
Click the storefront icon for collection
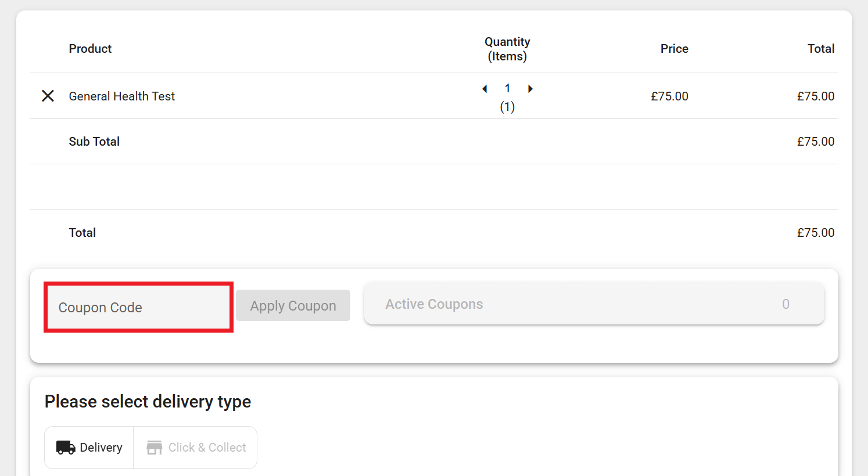tap(154, 448)
